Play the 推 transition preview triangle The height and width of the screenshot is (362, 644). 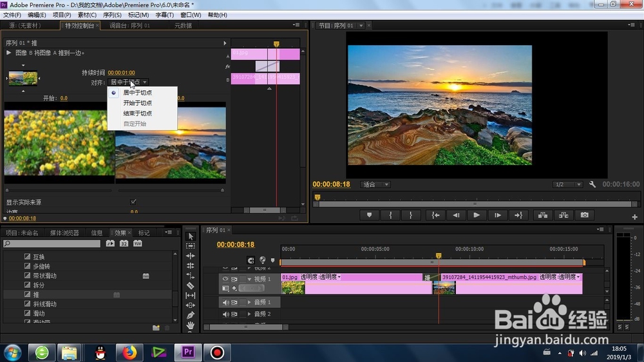[8, 53]
